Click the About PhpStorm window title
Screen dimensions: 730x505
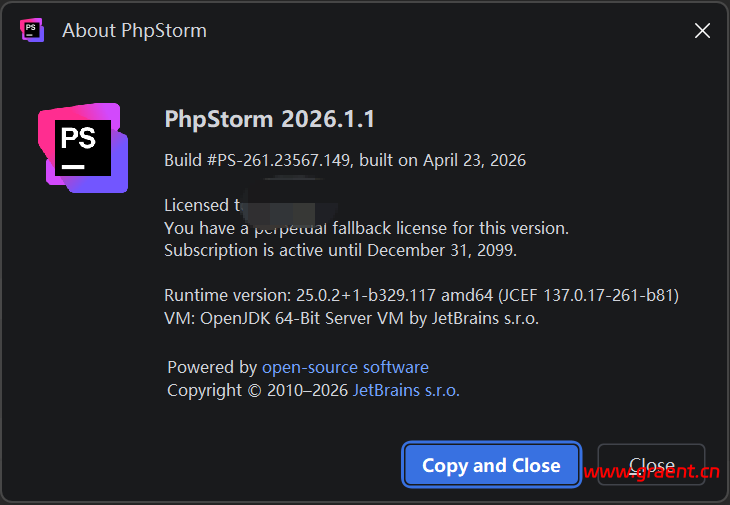134,30
